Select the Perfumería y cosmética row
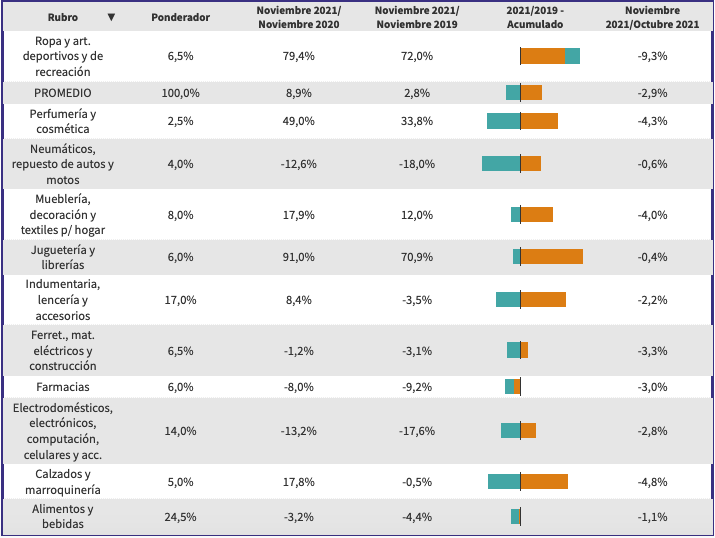715x538 pixels. point(63,121)
